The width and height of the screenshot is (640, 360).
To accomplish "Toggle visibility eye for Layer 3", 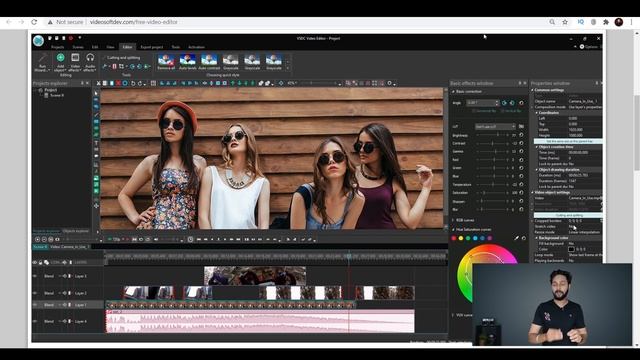I will tap(35, 276).
